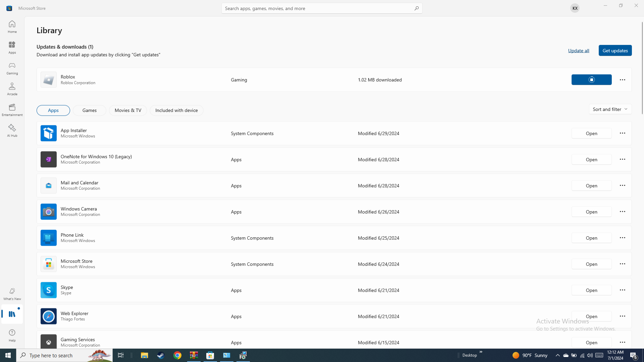
Task: Switch to Included with device tab
Action: [176, 110]
